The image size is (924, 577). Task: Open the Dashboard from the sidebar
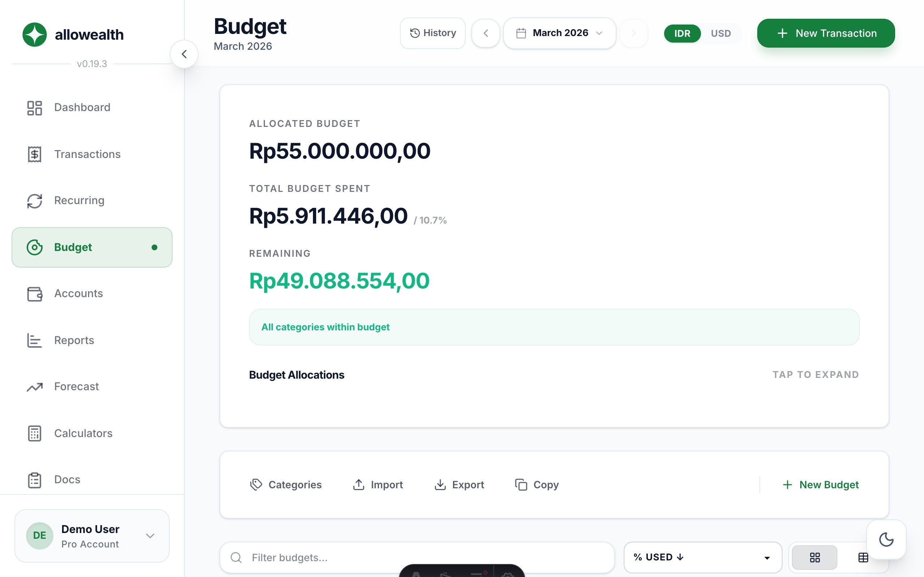coord(82,107)
